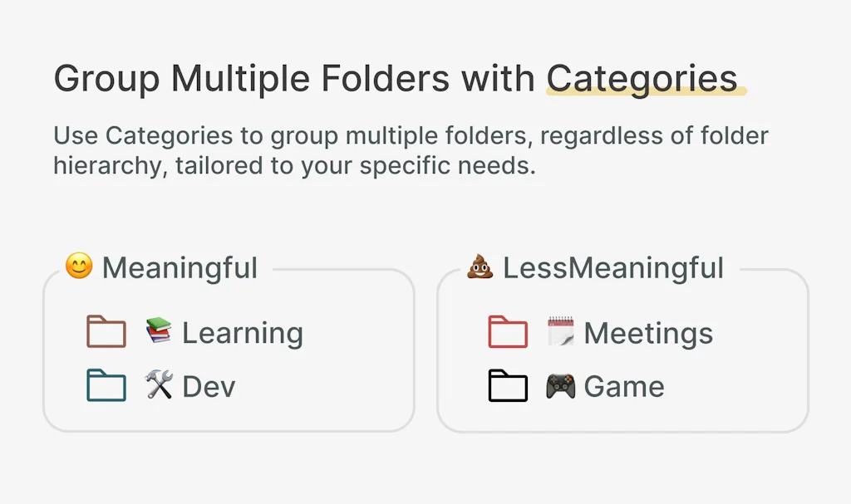Select the Dev folder label
This screenshot has width=851, height=504.
point(209,387)
